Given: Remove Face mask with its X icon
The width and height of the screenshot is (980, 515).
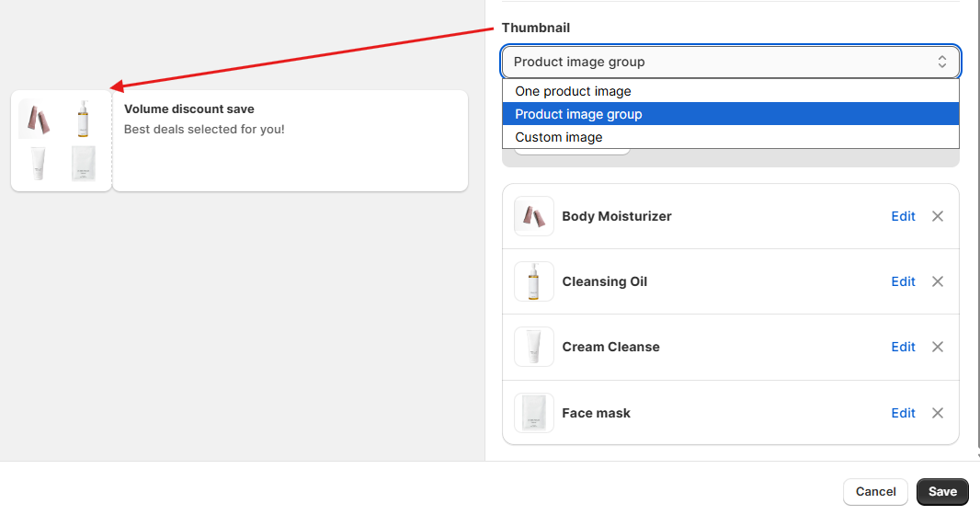Looking at the screenshot, I should click(938, 413).
